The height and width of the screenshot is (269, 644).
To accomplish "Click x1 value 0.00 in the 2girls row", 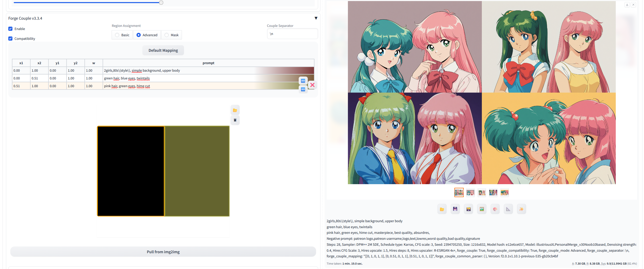I will [x=21, y=71].
